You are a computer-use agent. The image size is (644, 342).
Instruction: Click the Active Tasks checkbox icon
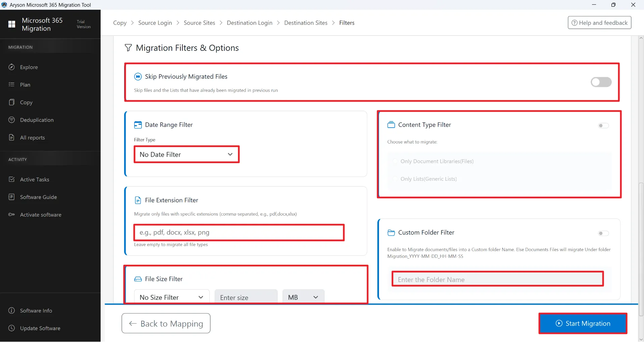click(x=12, y=179)
